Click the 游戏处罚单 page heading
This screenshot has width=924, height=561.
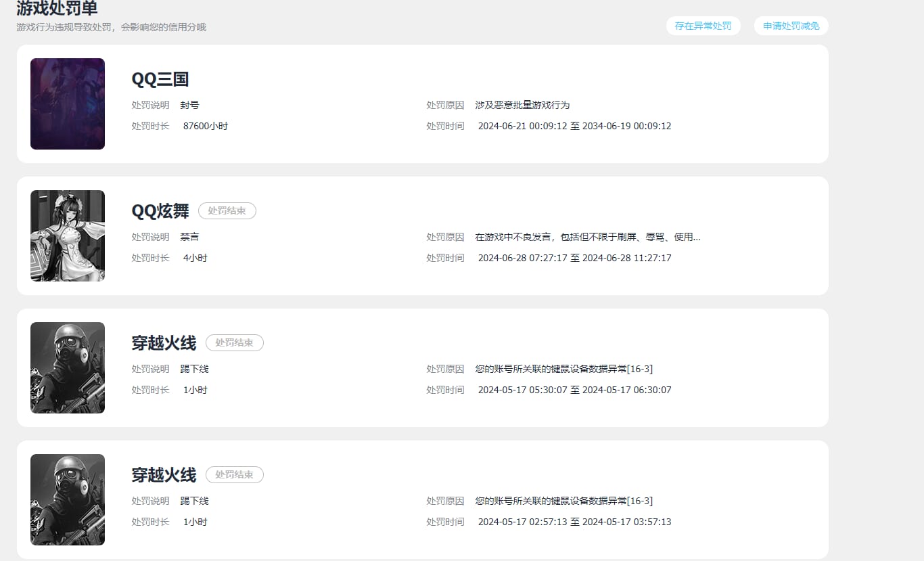coord(57,8)
